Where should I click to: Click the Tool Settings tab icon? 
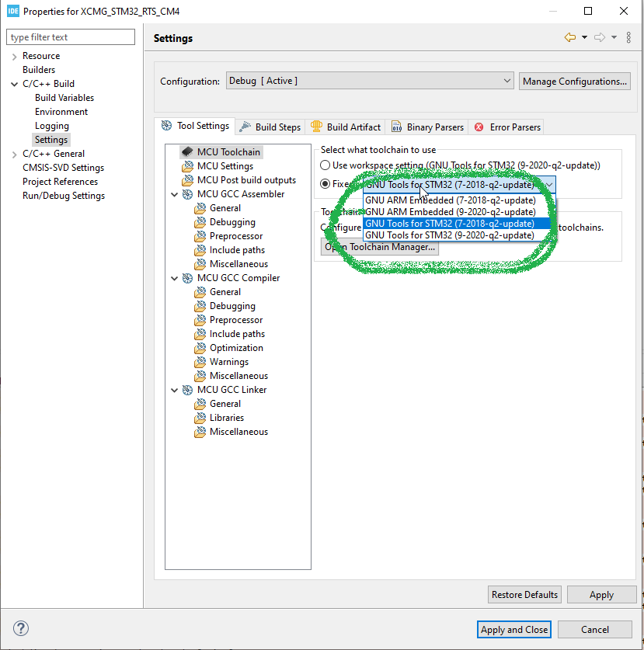[166, 126]
